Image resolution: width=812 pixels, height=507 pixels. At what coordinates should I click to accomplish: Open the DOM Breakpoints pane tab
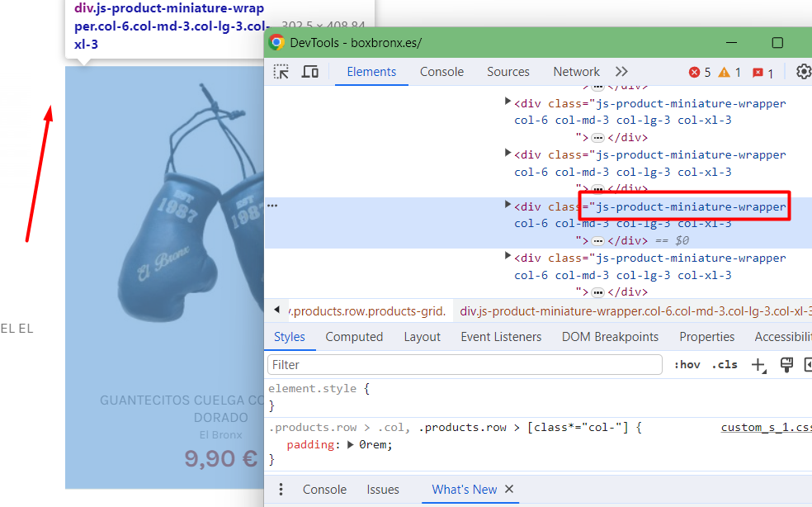click(x=610, y=337)
